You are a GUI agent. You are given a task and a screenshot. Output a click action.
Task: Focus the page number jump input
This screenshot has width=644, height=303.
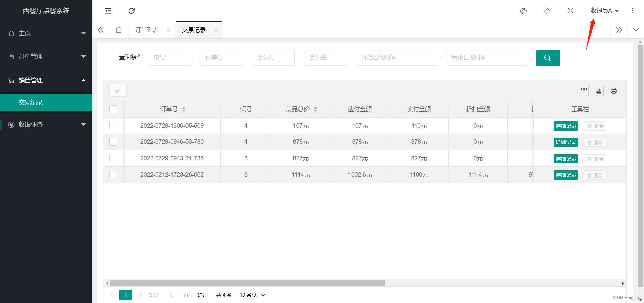coord(171,295)
